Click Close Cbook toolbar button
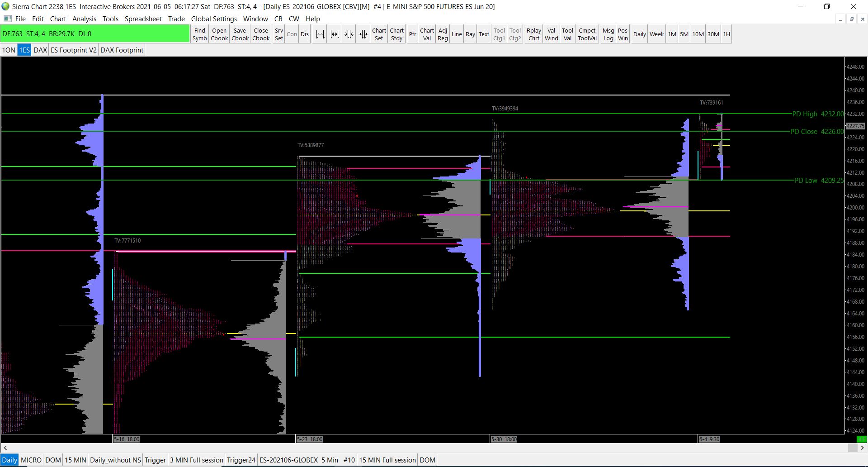 coord(261,34)
